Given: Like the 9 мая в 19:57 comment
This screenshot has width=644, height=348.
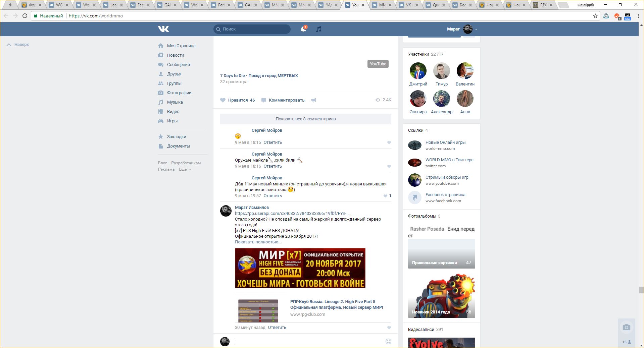Looking at the screenshot, I should tap(387, 196).
